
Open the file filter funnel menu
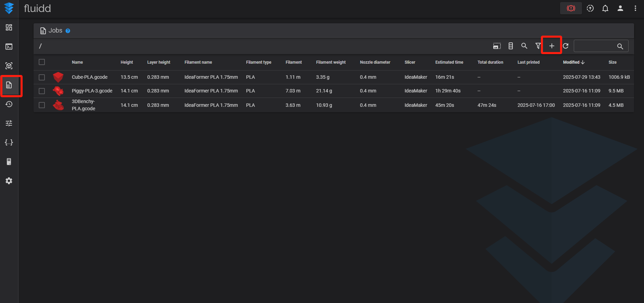[538, 46]
